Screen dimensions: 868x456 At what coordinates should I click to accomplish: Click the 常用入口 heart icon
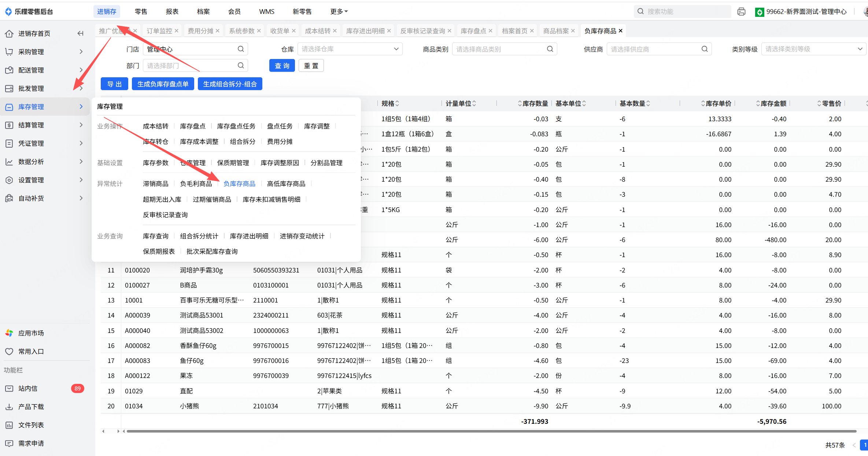pyautogui.click(x=9, y=351)
